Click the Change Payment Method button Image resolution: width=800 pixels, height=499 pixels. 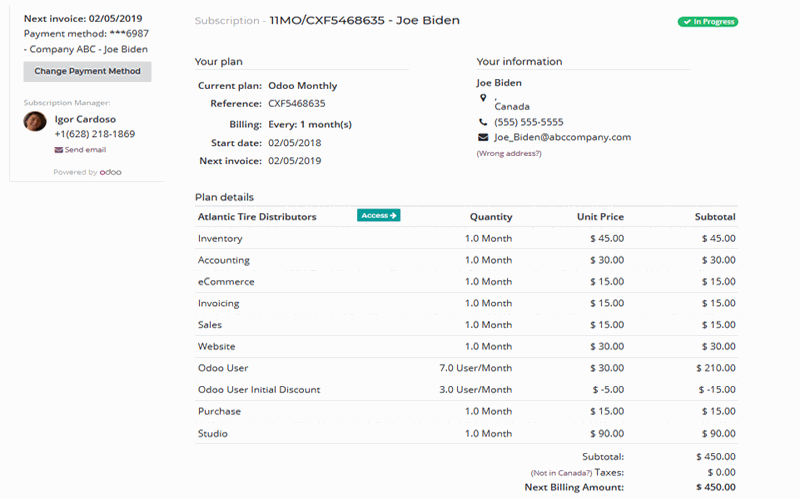(x=87, y=72)
